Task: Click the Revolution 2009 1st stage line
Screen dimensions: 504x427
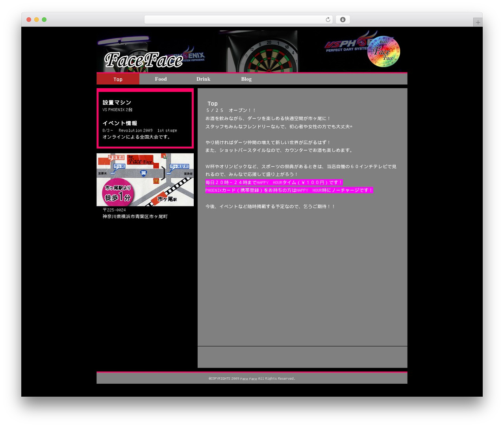Action: (140, 130)
